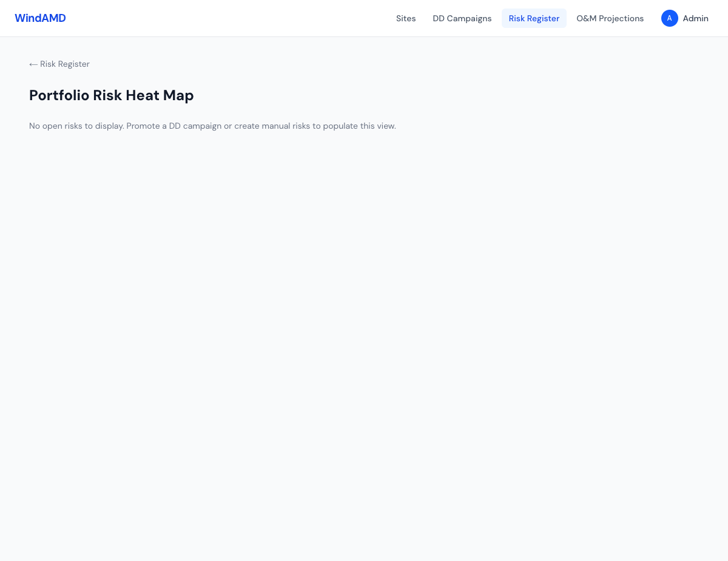Click the back arrow before Risk Register
Viewport: 728px width, 561px height.
point(34,64)
